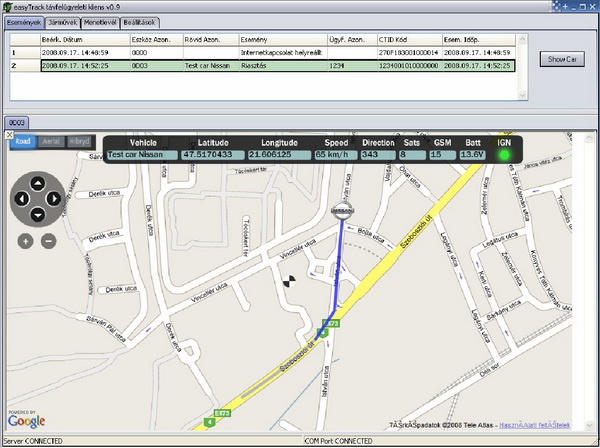This screenshot has width=600, height=448.
Task: Sort by Beérk. Dátum column header
Action: click(x=85, y=40)
